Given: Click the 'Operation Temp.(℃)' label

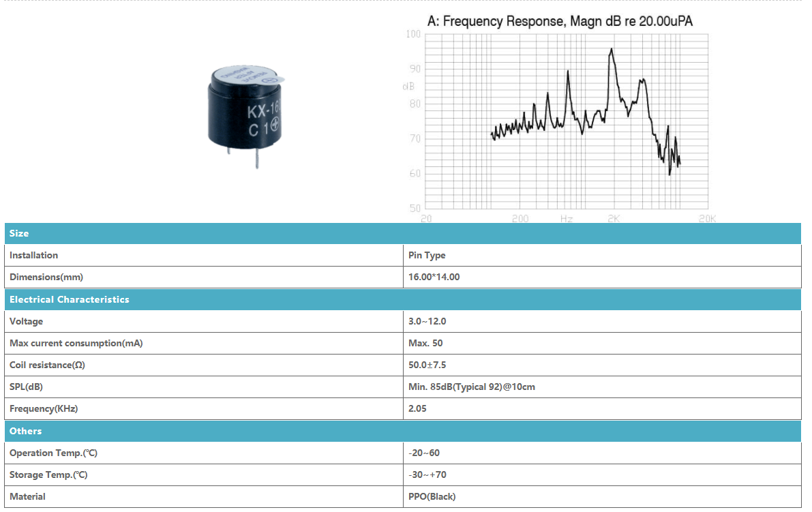Looking at the screenshot, I should [x=53, y=453].
